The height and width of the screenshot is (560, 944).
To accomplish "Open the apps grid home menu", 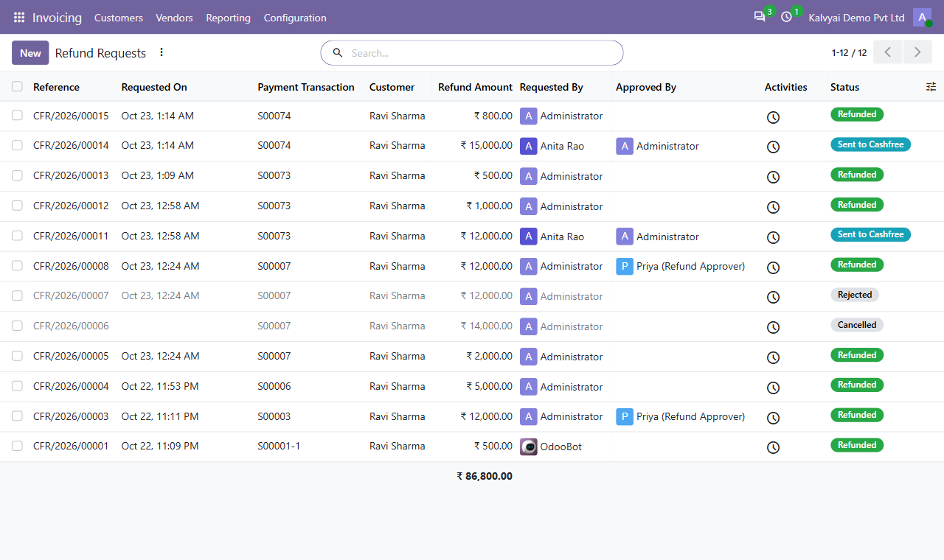I will click(19, 17).
